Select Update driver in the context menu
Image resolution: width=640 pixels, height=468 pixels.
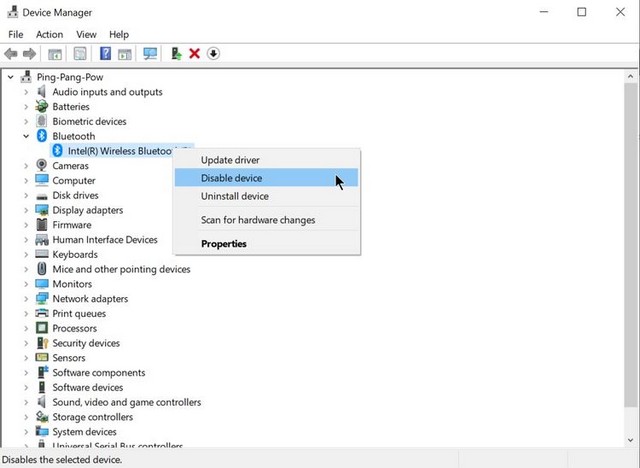tap(230, 160)
